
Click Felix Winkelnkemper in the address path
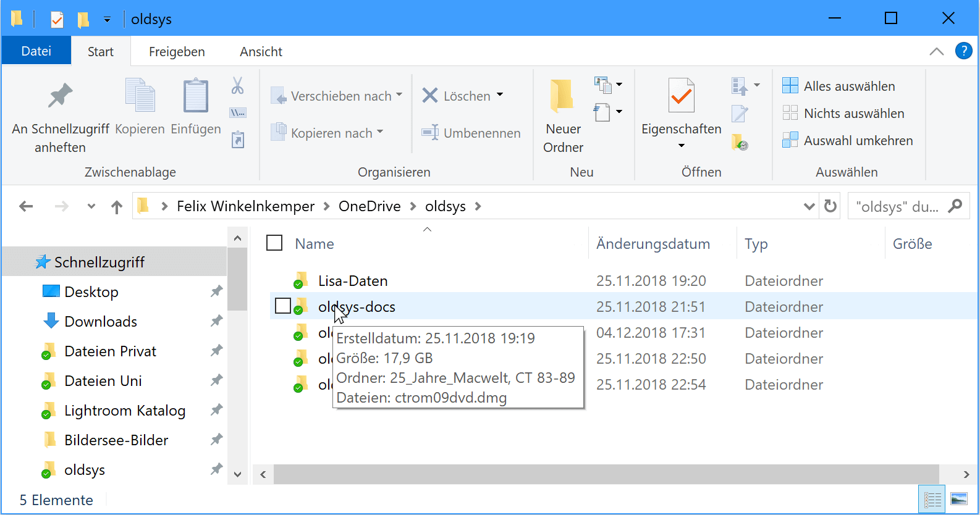pos(245,206)
